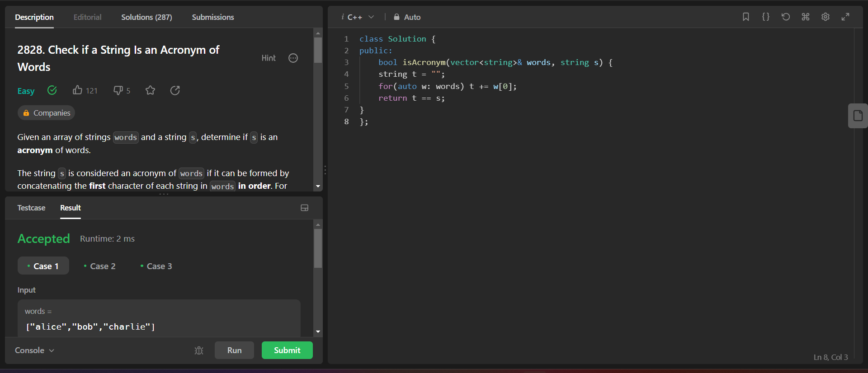Click result scrollbar down arrow
Screen dimensions: 868x373
pyautogui.click(x=318, y=332)
